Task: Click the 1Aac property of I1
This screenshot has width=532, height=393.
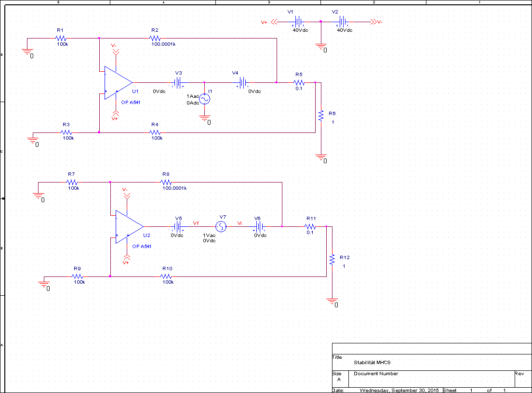Action: [193, 96]
